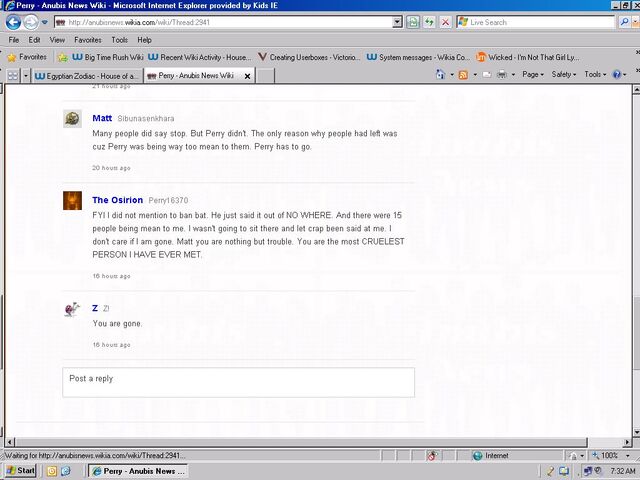
Task: Click Matt's avatar thumbnail
Action: point(72,119)
